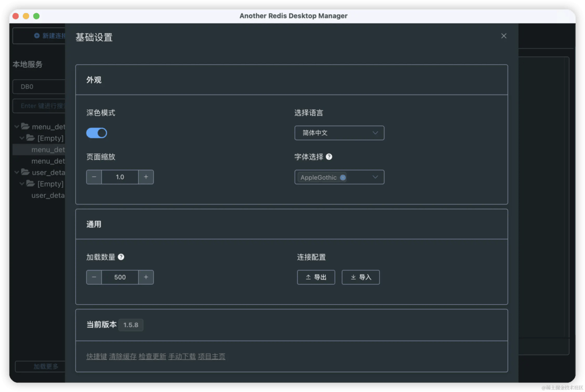This screenshot has height=392, width=585.
Task: Click the 清除缓存 clear cache link
Action: coord(123,357)
